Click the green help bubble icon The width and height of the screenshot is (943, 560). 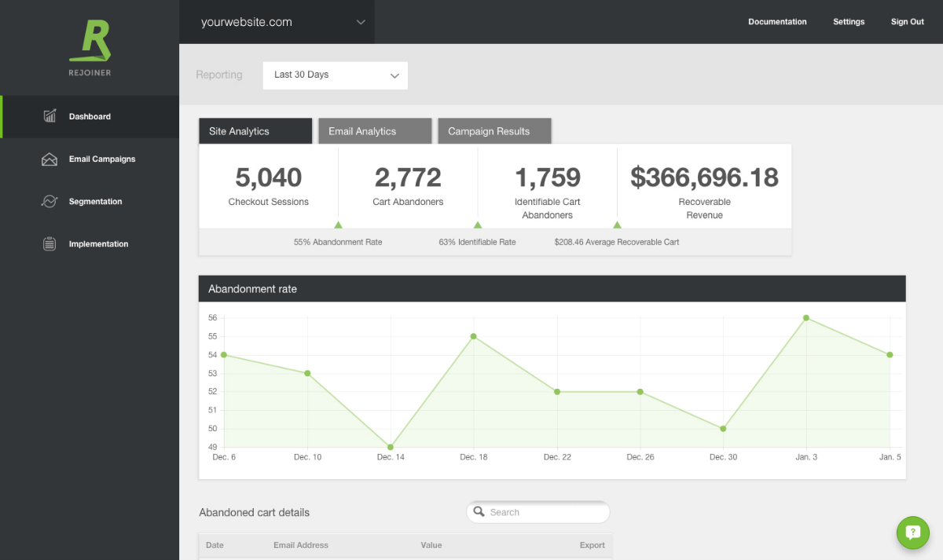(x=912, y=533)
